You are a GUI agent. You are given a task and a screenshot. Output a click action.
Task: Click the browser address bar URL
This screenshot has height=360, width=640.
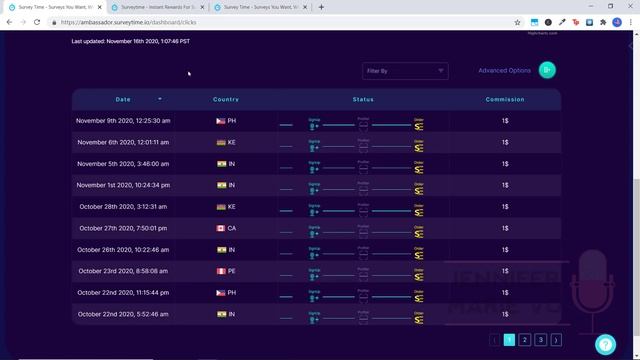[x=129, y=22]
